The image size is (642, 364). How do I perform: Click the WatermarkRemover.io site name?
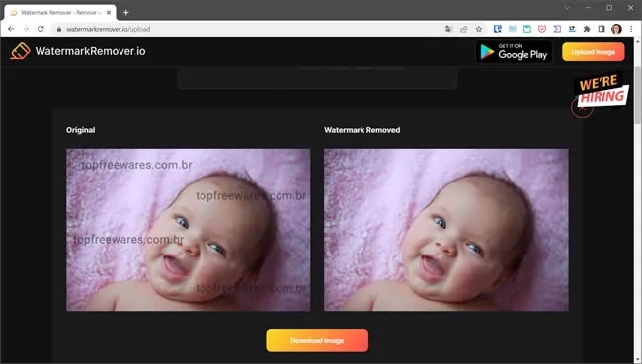[90, 51]
